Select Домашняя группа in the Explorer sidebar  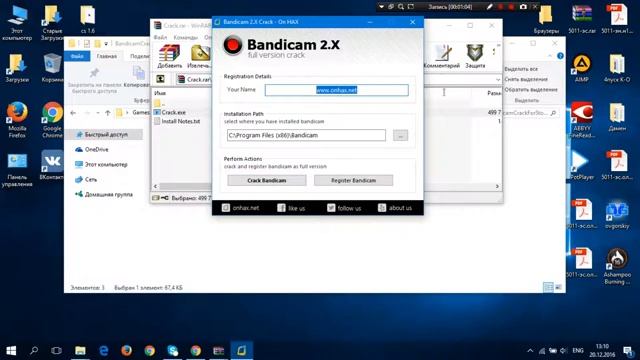point(108,195)
